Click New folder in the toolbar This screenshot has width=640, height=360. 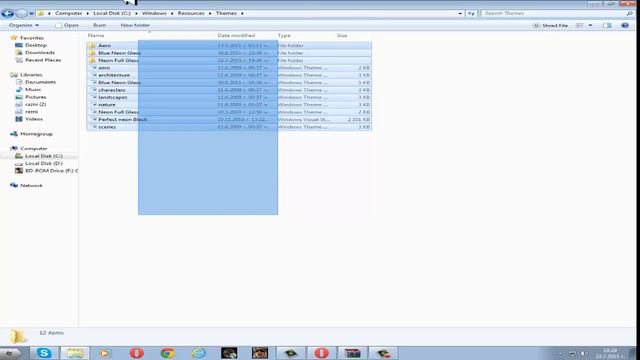[135, 25]
